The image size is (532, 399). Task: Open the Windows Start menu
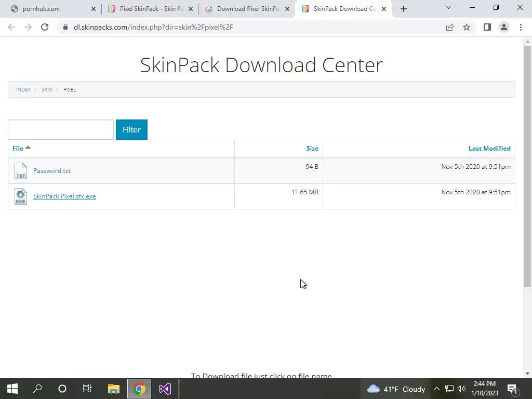point(12,389)
